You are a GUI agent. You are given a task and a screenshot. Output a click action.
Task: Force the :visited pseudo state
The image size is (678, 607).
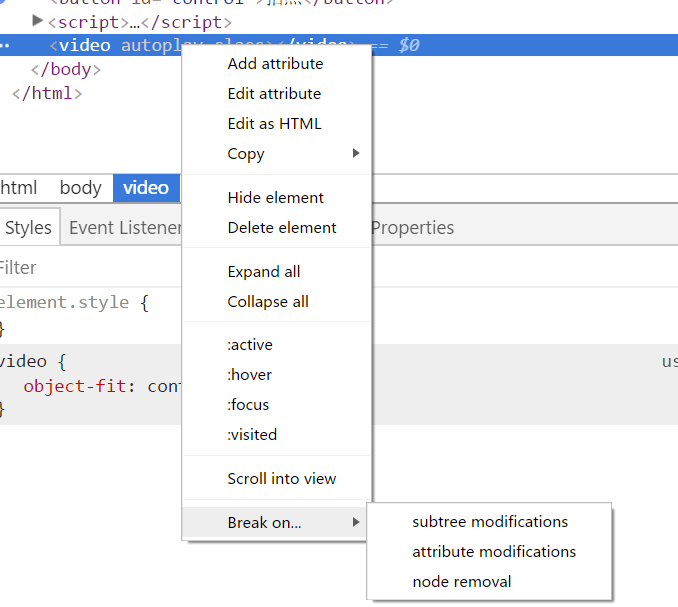pos(252,434)
